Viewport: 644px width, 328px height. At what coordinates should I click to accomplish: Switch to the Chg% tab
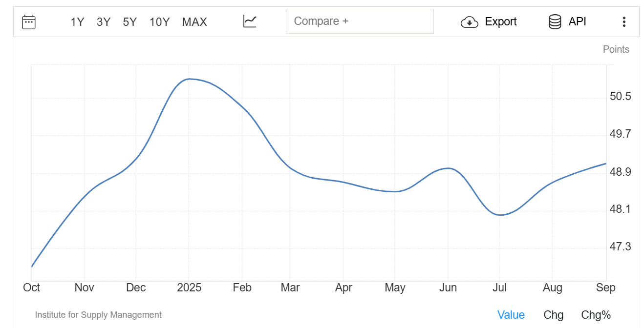pos(596,315)
